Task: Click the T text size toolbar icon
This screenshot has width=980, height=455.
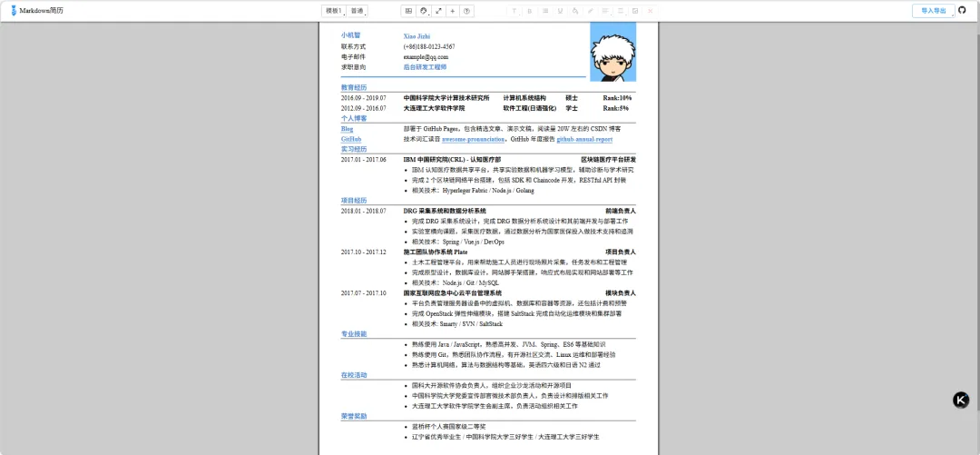Action: pos(514,11)
